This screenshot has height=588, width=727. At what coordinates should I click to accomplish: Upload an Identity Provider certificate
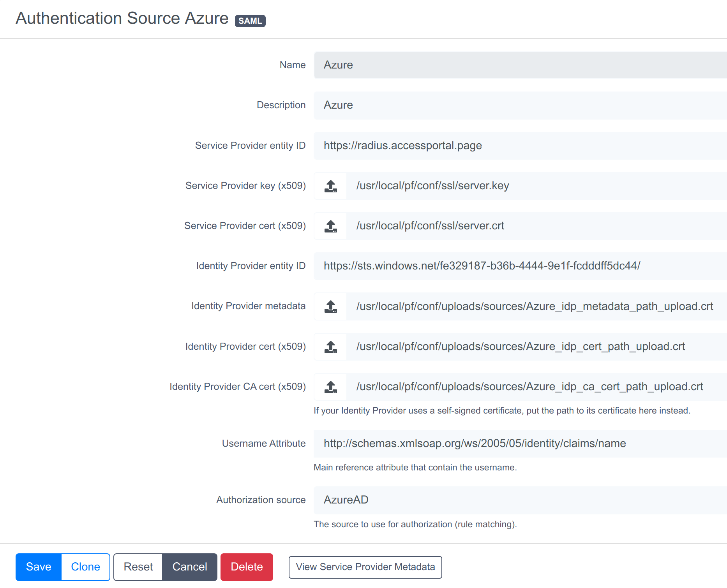(x=330, y=347)
